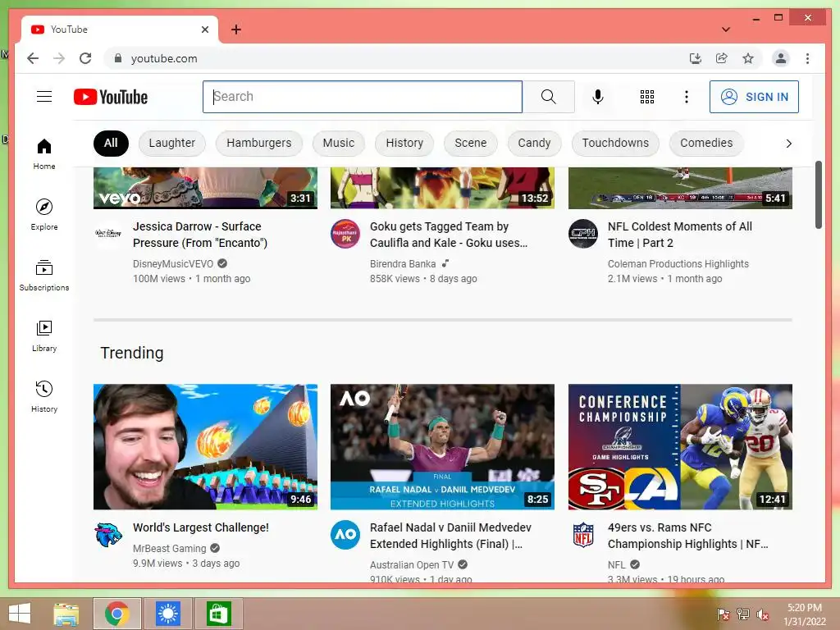Open History in sidebar

(44, 396)
